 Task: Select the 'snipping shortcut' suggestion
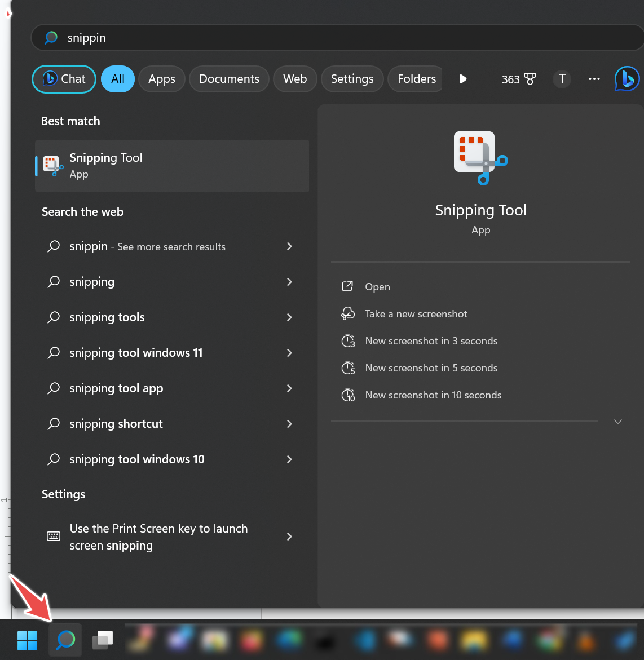[172, 423]
